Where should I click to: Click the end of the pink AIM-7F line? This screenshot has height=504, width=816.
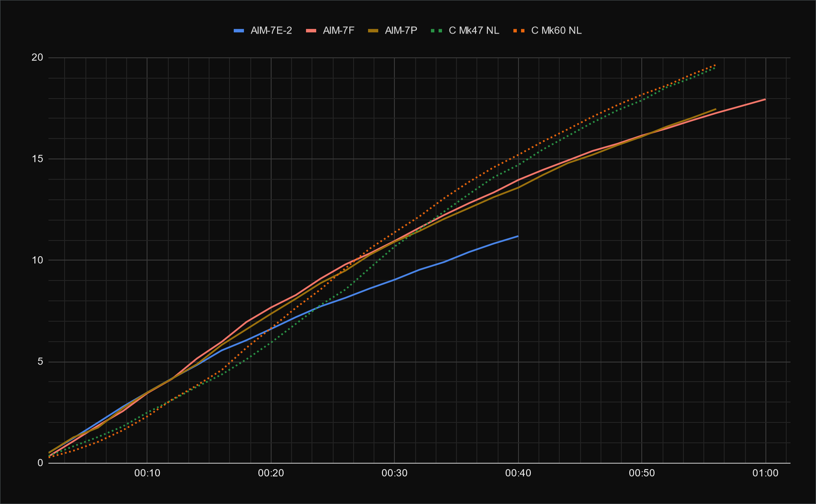click(765, 99)
